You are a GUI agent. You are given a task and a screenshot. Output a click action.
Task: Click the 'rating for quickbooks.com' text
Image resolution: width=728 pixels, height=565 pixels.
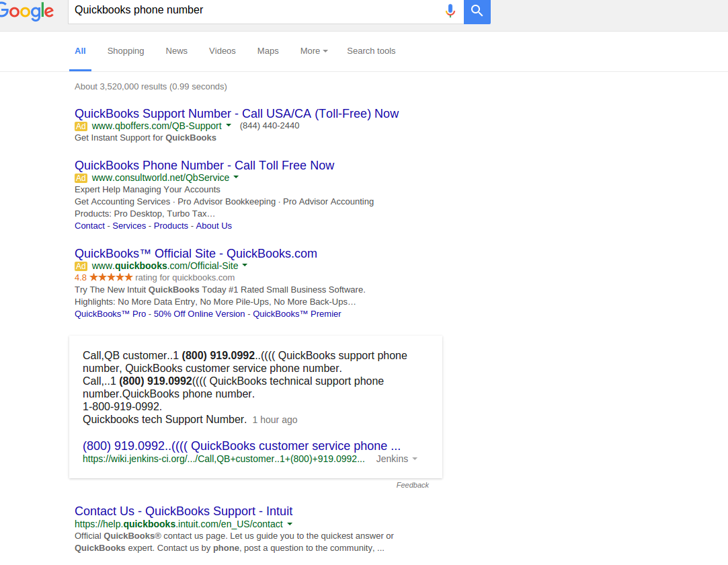(185, 278)
